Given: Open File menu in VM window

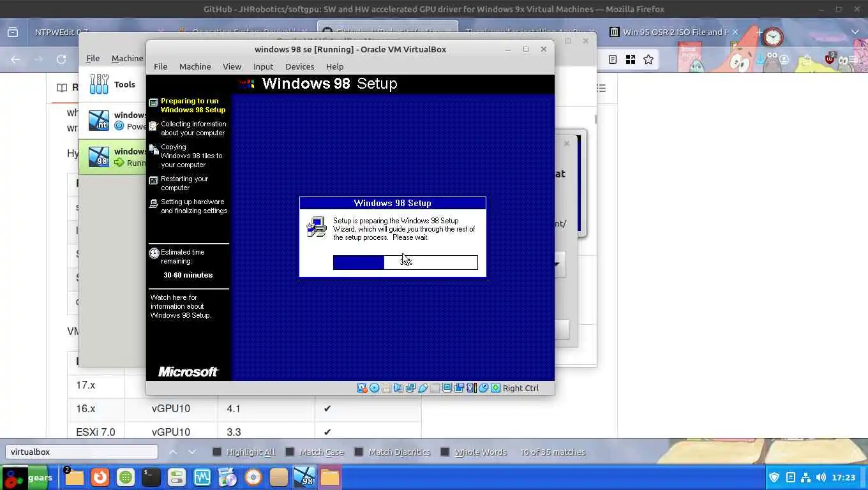Looking at the screenshot, I should click(160, 66).
